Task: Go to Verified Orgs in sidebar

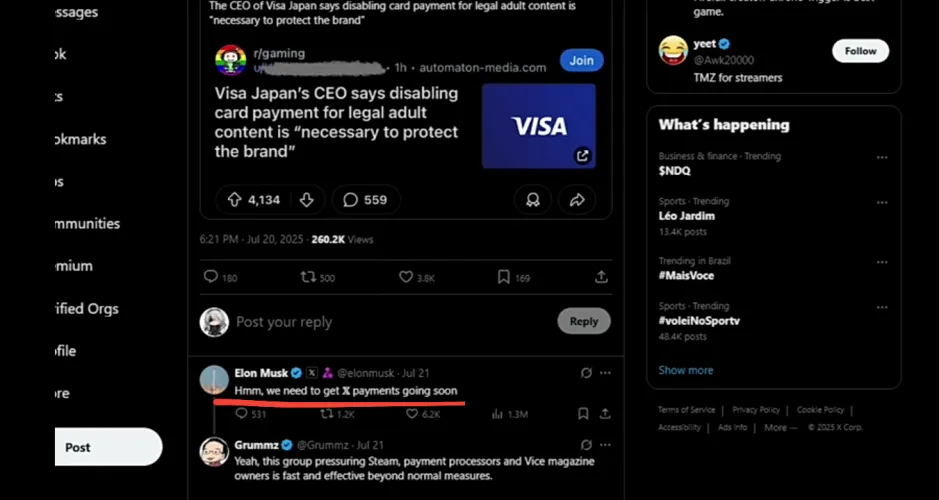Action: pos(88,309)
